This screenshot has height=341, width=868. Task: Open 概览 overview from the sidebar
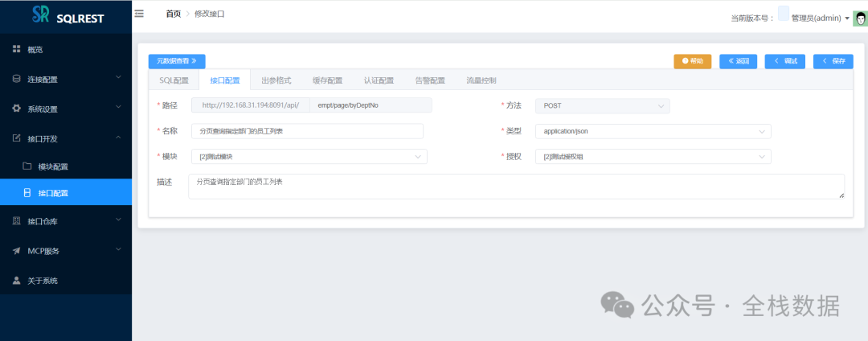click(x=35, y=50)
